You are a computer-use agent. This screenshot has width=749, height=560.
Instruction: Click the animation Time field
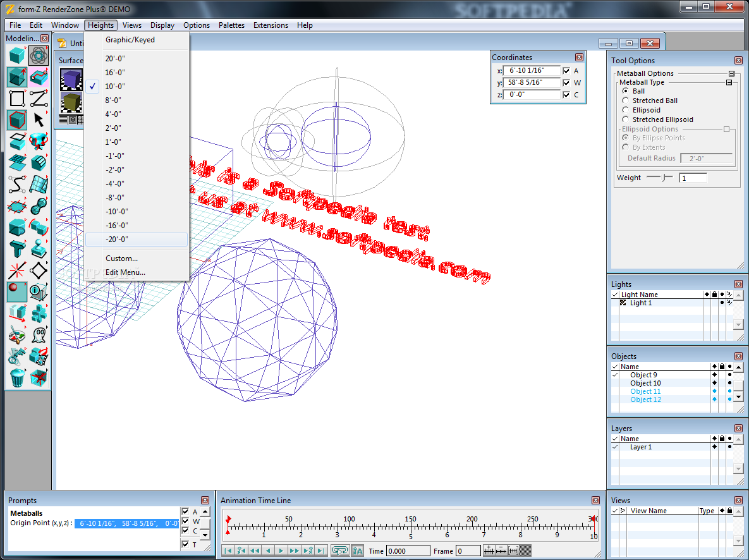[x=408, y=551]
